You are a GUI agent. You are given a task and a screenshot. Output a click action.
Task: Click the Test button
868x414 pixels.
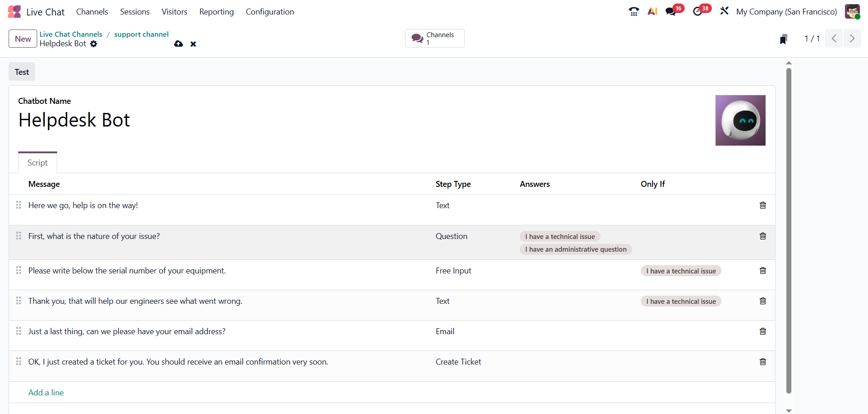(22, 72)
